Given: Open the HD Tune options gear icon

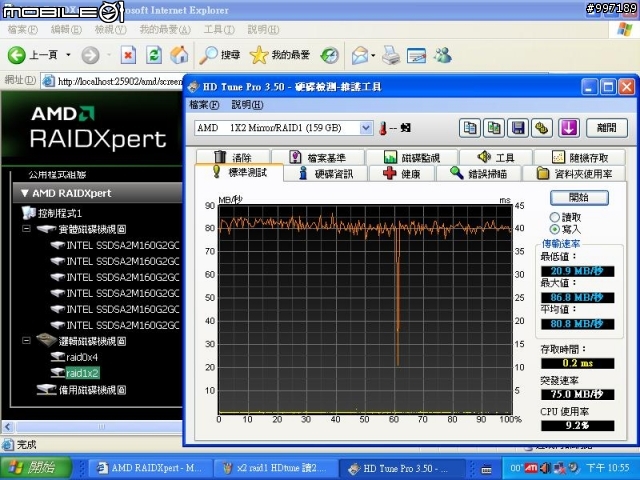Looking at the screenshot, I should [x=542, y=128].
